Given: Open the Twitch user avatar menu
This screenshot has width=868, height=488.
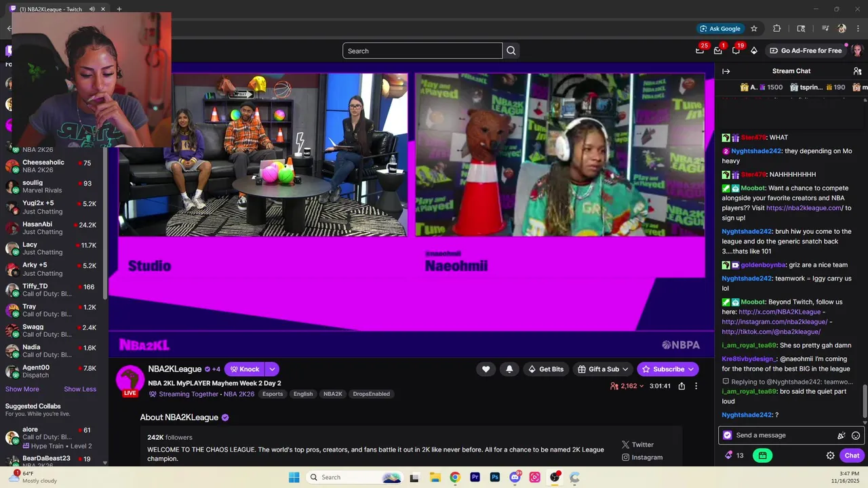Looking at the screenshot, I should coord(857,51).
